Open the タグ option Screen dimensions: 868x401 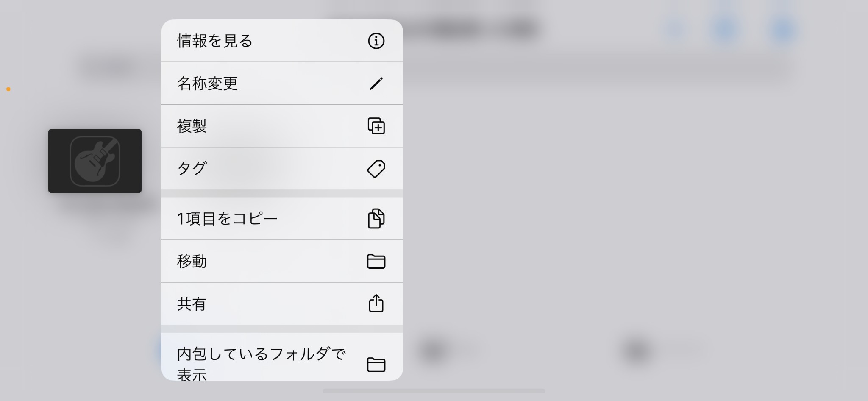[282, 169]
